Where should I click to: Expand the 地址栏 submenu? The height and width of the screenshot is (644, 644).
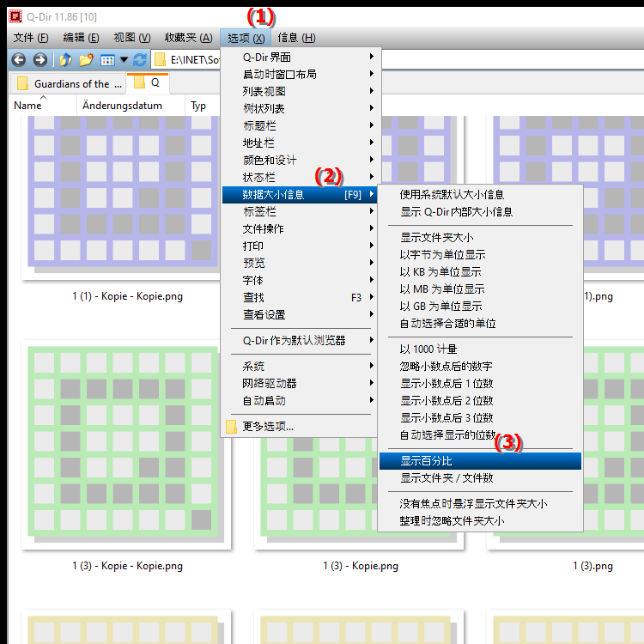pyautogui.click(x=300, y=143)
